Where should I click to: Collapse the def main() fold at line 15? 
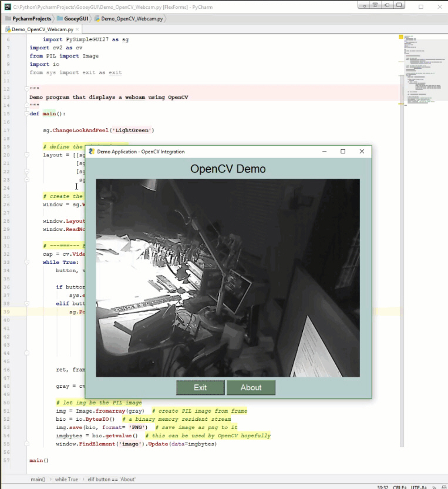27,113
